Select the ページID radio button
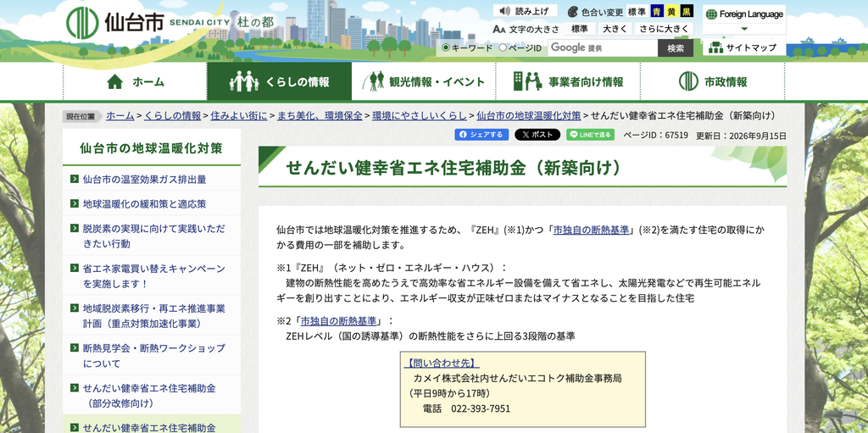This screenshot has height=433, width=868. pos(503,47)
